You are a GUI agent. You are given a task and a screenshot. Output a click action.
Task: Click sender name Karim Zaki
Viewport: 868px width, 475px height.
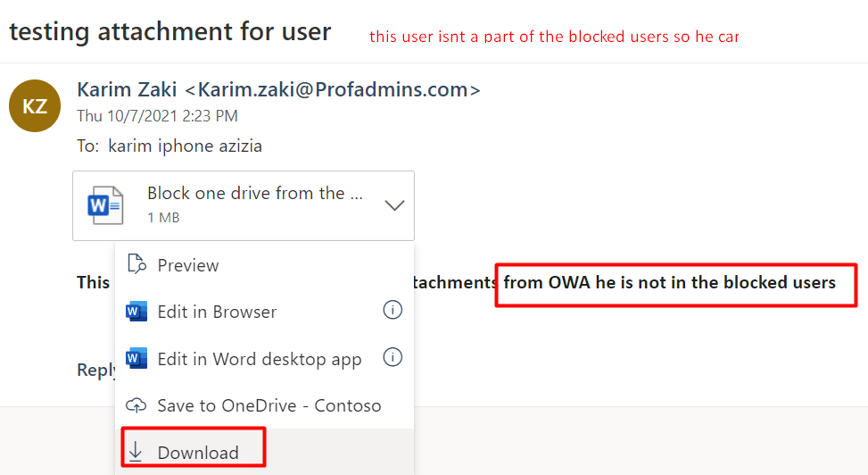coord(127,89)
